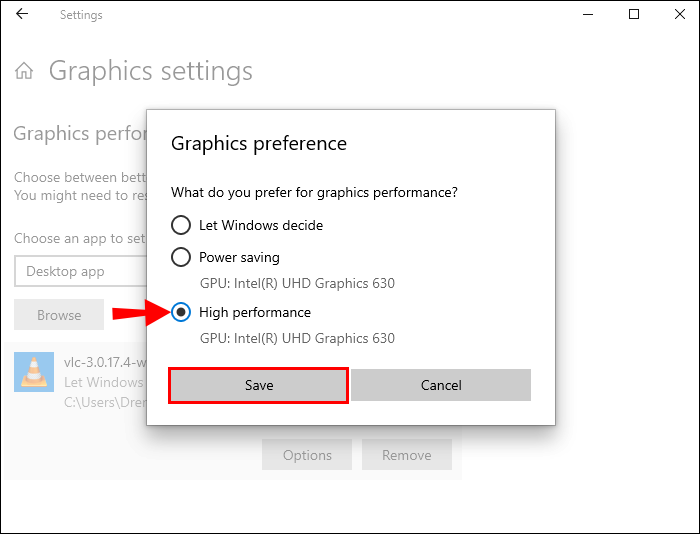Click the Browse button
This screenshot has width=700, height=534.
(x=59, y=315)
